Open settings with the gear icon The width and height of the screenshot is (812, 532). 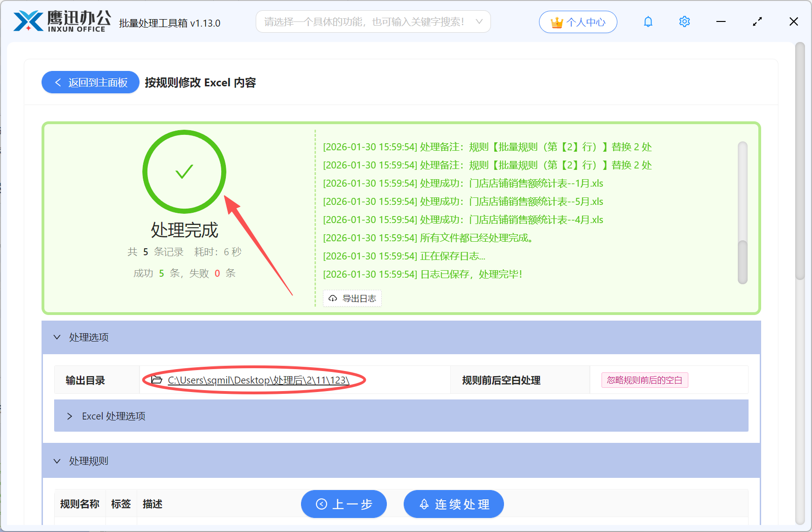pos(684,21)
